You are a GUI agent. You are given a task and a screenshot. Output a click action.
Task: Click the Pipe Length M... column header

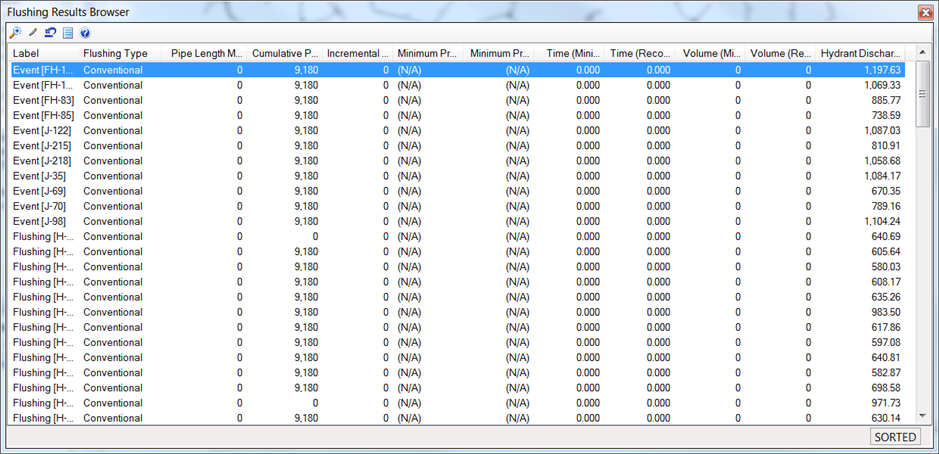[x=204, y=53]
